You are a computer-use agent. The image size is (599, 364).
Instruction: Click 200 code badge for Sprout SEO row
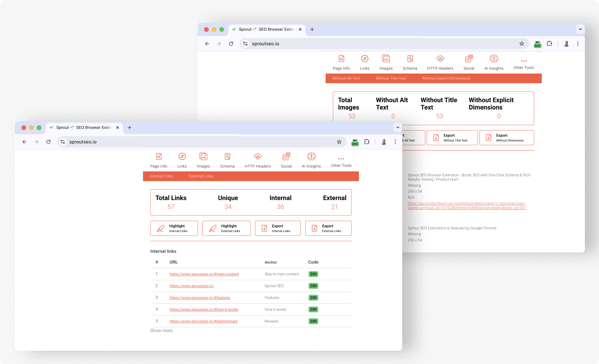point(313,286)
